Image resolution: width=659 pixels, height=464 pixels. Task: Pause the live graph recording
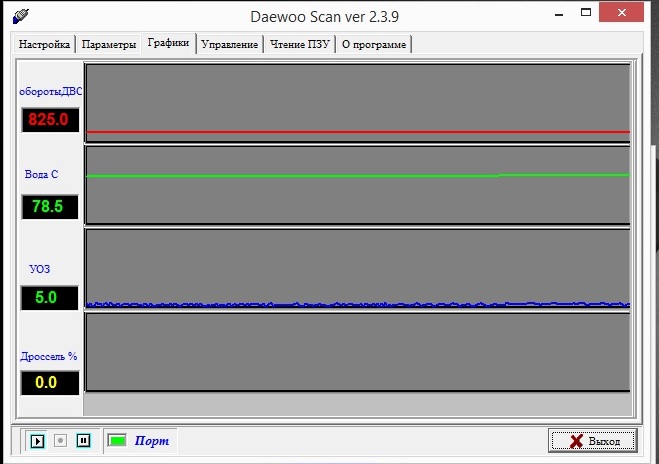[x=83, y=440]
